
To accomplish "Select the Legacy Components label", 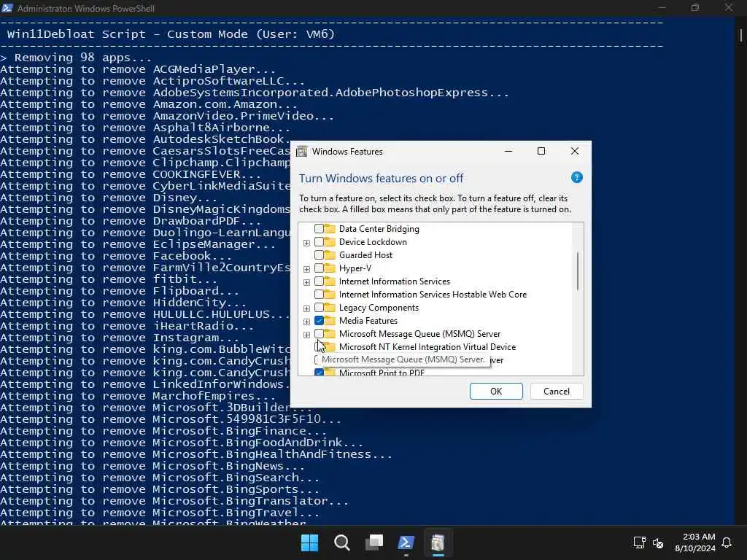I will point(379,308).
